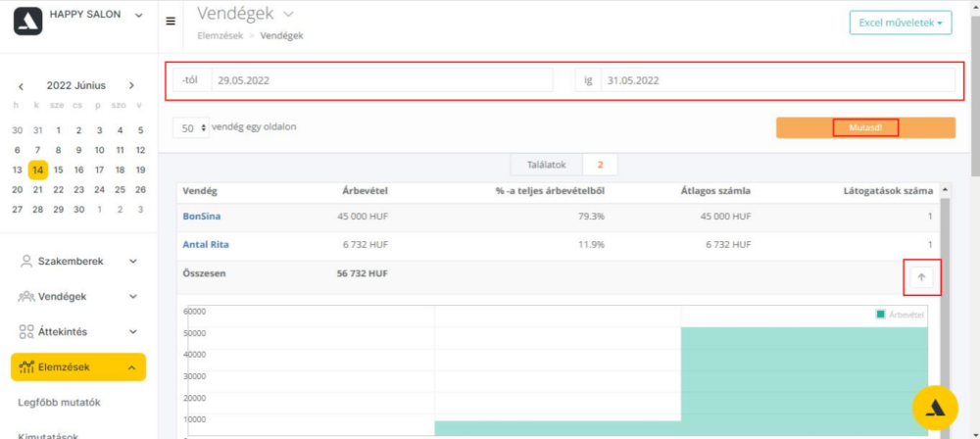Open guest Antal Rita link

pos(206,245)
